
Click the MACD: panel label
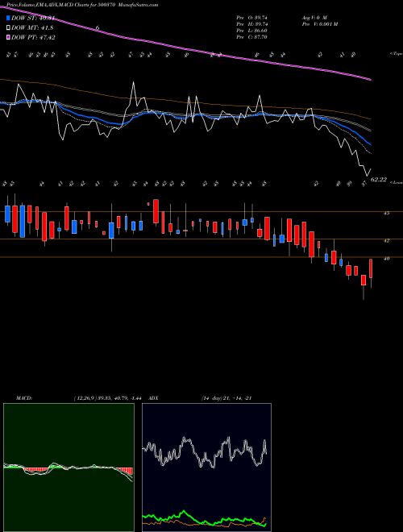tap(24, 398)
